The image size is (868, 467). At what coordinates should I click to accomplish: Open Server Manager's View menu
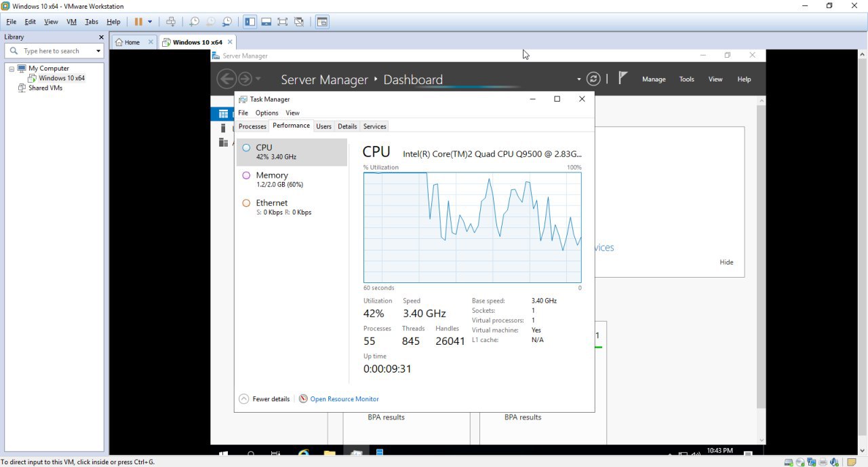click(715, 79)
